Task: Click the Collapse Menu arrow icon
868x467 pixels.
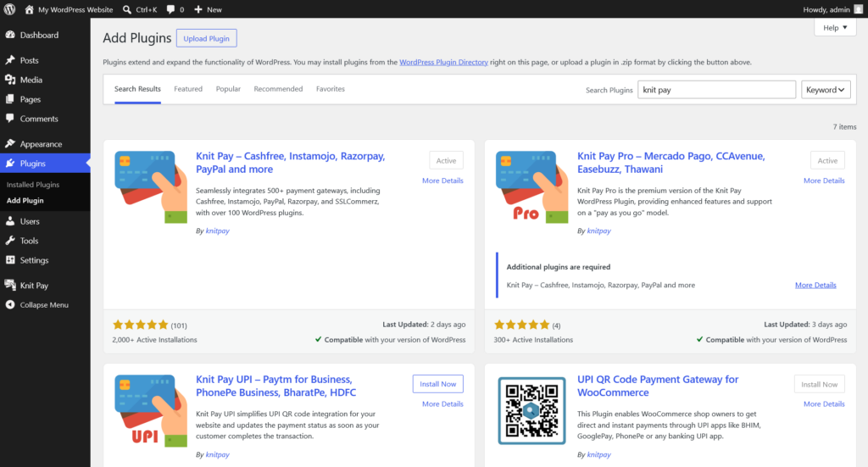Action: [x=10, y=305]
